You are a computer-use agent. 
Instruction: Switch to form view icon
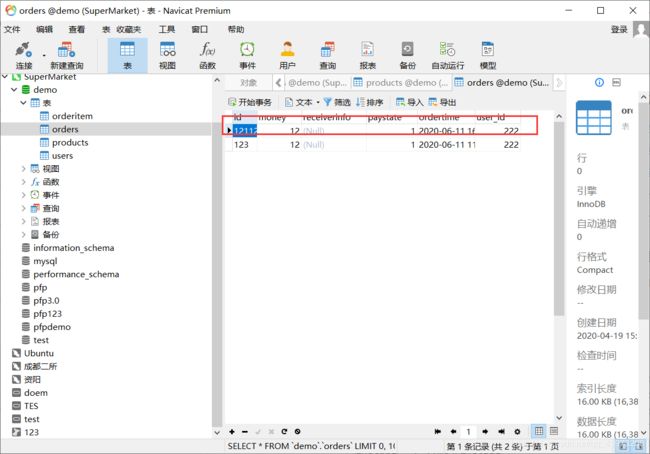point(553,431)
